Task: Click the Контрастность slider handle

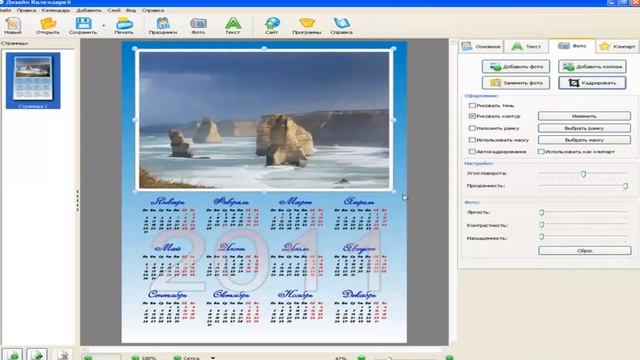Action: [542, 225]
